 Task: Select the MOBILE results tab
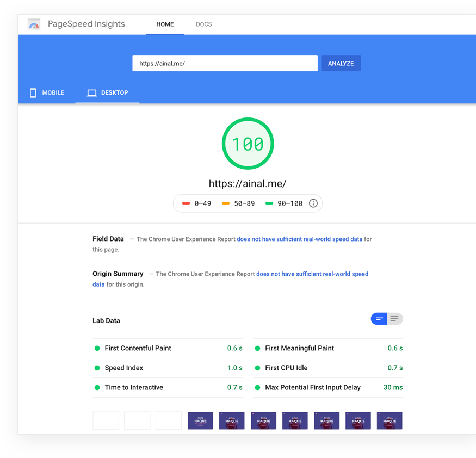[47, 93]
